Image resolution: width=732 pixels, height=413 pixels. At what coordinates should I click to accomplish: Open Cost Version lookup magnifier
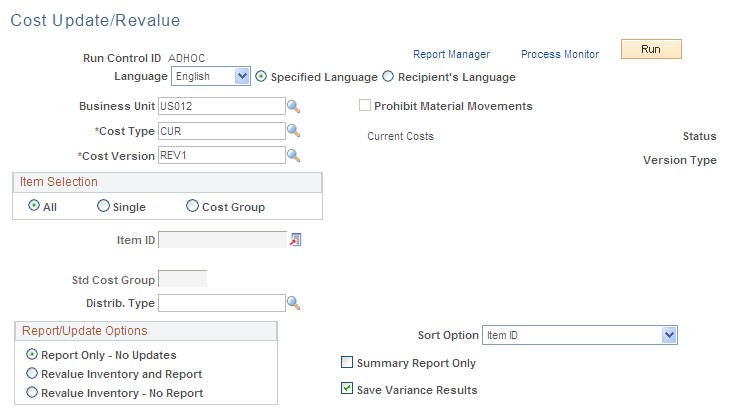coord(294,156)
